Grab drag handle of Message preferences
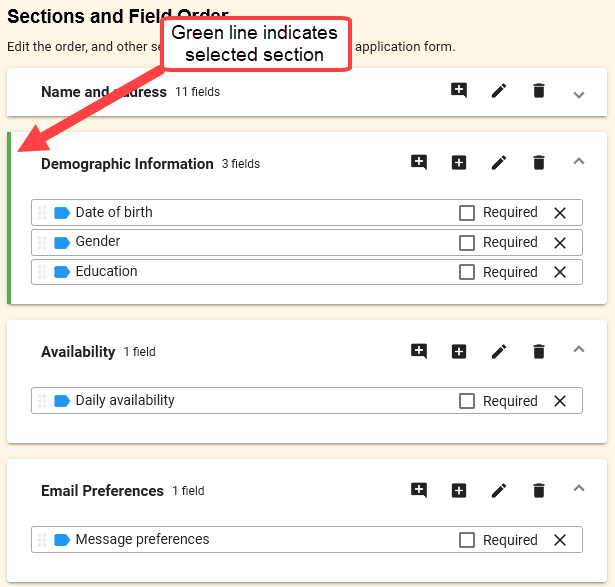This screenshot has height=587, width=615. [42, 540]
